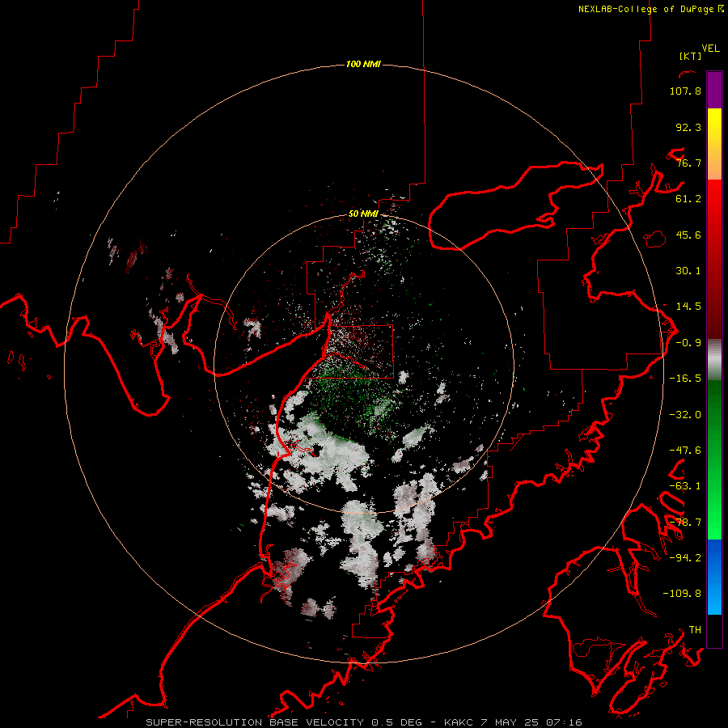Click the 92.3 velocity scale value

coord(688,127)
